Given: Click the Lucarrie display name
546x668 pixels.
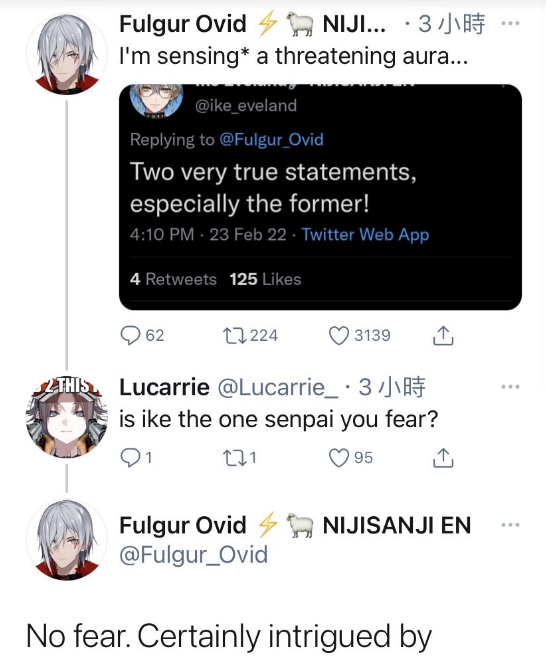Looking at the screenshot, I should (x=164, y=387).
